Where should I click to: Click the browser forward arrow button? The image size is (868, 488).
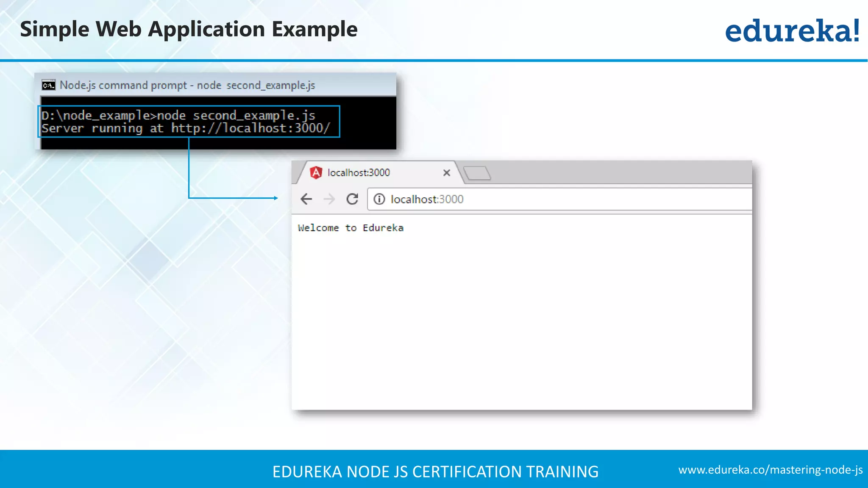click(329, 199)
